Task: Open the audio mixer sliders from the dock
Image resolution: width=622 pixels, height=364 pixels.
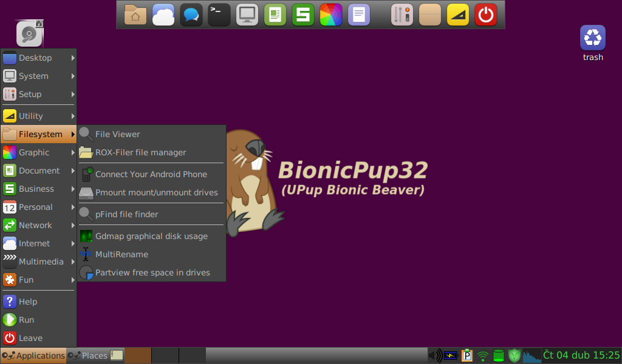Action: (401, 14)
